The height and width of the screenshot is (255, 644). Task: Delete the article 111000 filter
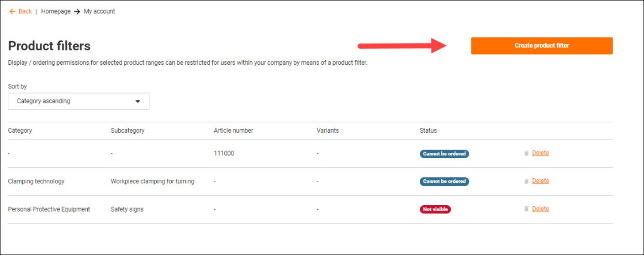tap(540, 153)
